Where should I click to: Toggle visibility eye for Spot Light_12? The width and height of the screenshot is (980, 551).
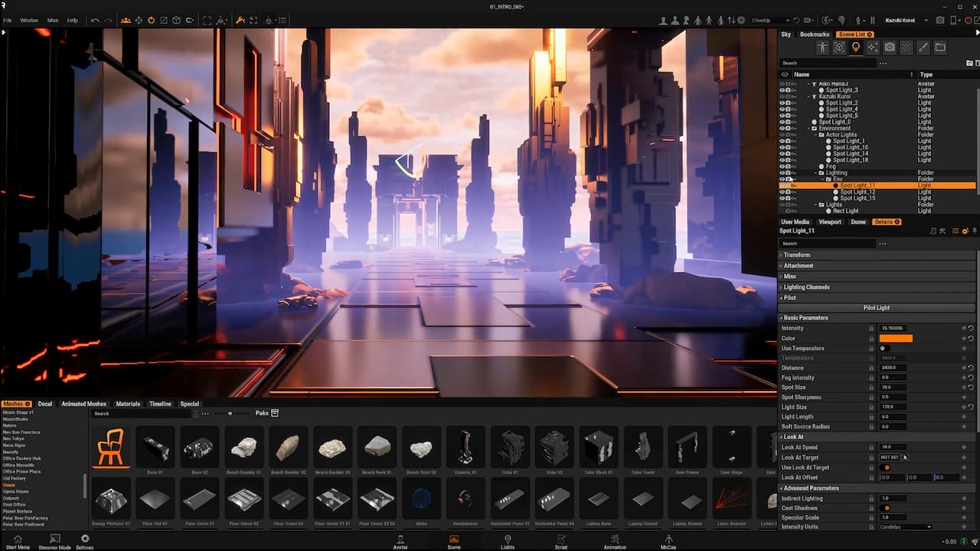(x=782, y=192)
